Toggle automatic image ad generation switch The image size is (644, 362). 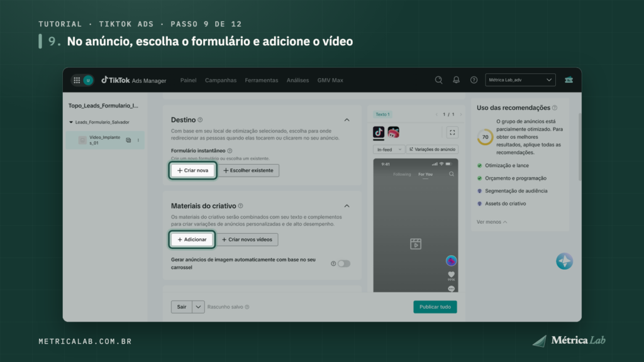click(344, 263)
